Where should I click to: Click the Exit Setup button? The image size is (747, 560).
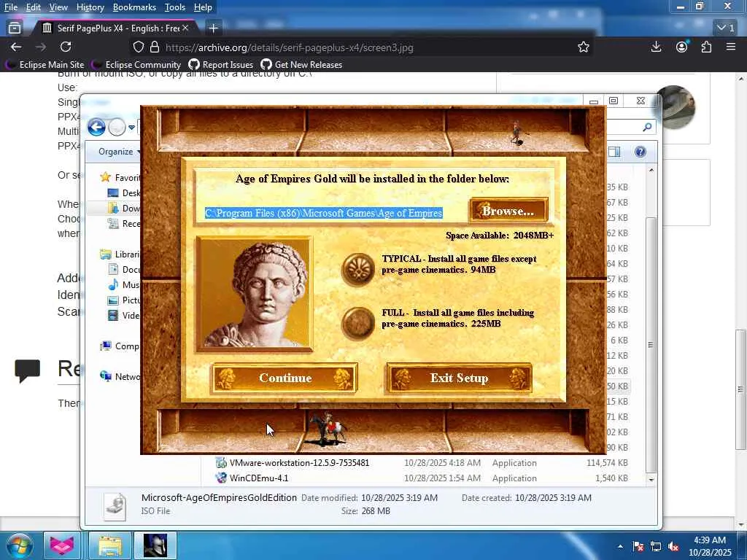[459, 378]
